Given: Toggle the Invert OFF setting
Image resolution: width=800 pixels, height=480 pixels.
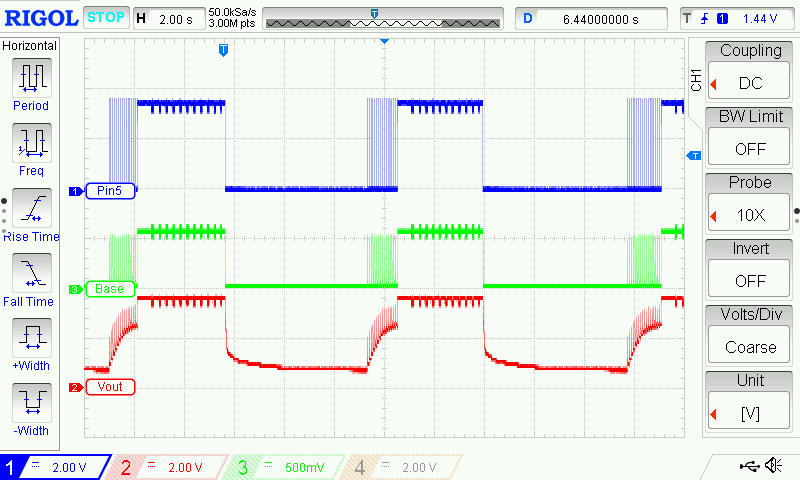Looking at the screenshot, I should (750, 269).
